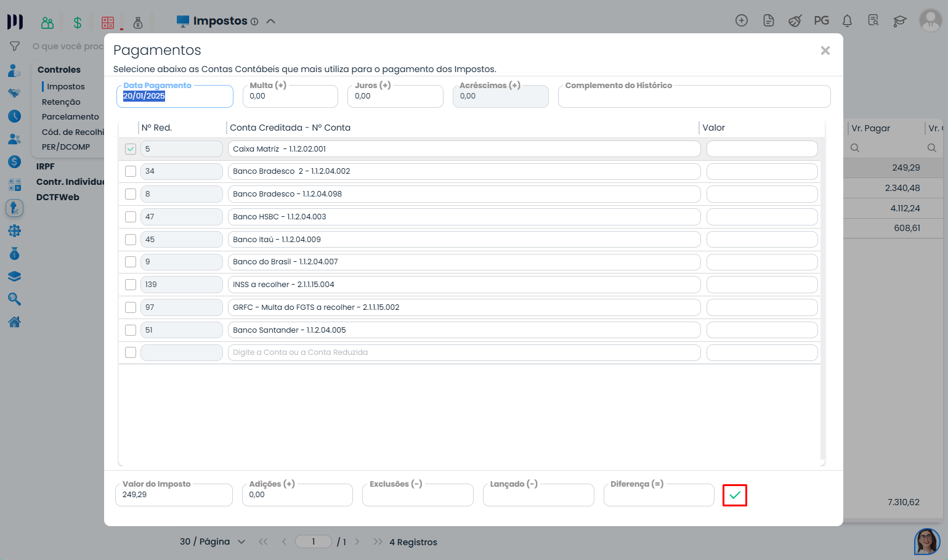Confirm payment with green checkmark button

point(734,495)
